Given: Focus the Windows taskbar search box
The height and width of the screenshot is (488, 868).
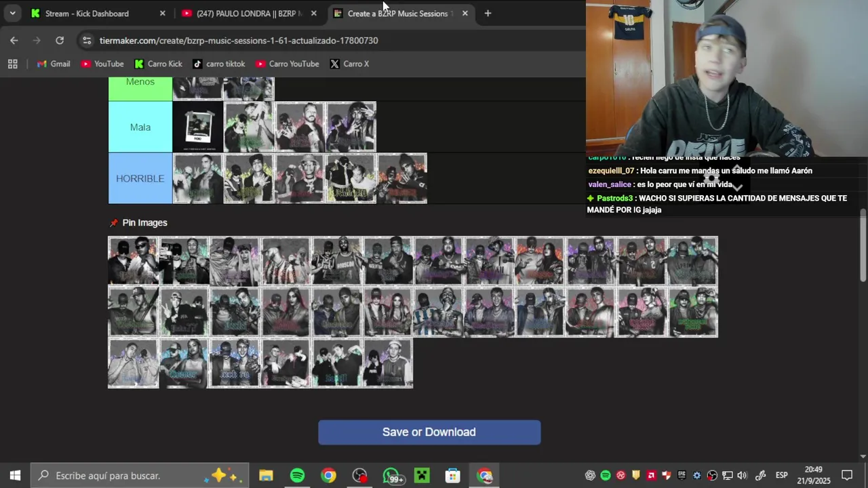Looking at the screenshot, I should (140, 476).
